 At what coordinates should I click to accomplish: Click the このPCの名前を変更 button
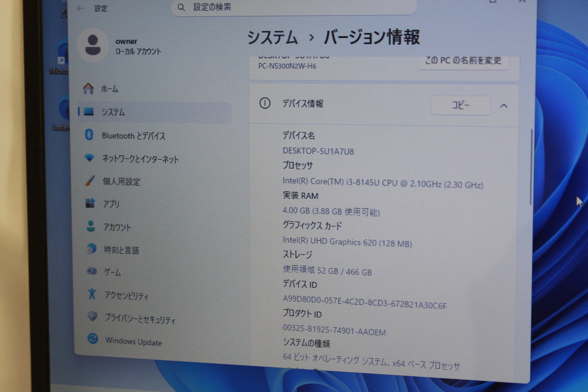pos(464,61)
